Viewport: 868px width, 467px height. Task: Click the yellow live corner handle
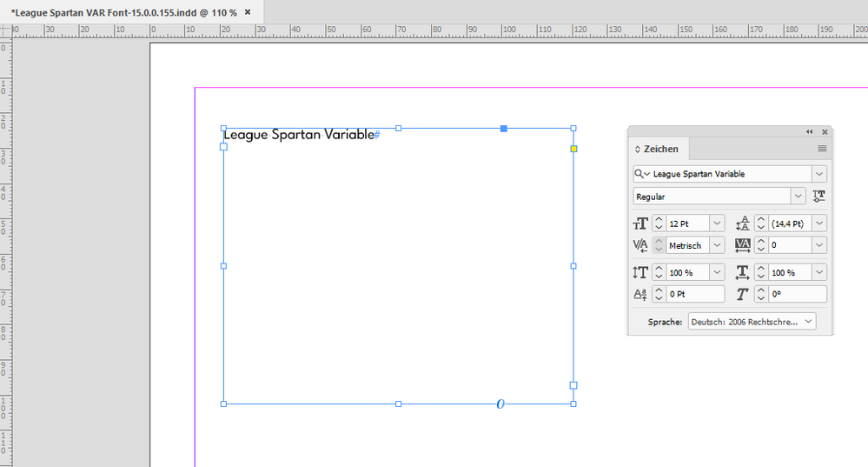[x=573, y=149]
